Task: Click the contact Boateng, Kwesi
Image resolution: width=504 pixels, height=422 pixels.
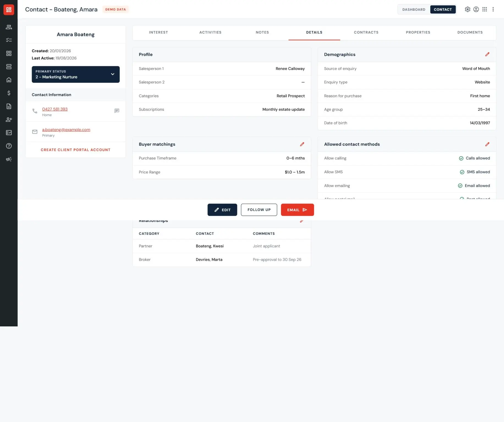Action: tap(210, 246)
